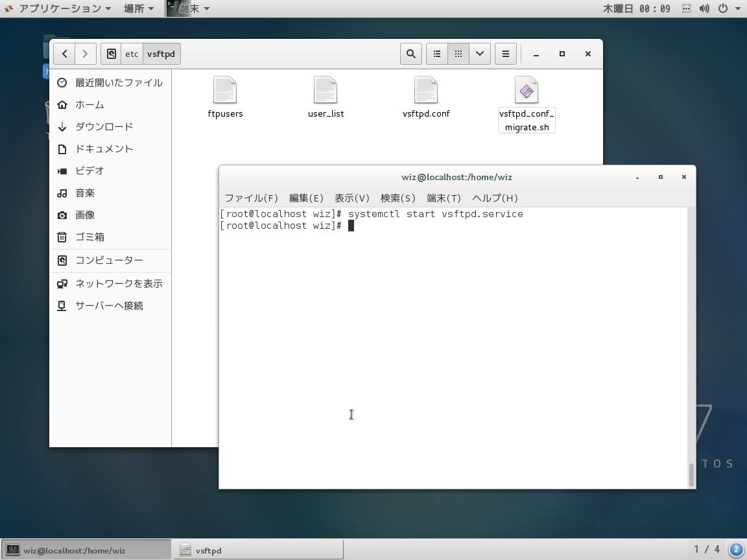Switch file manager to grid view
Screen dimensions: 747x560
pyautogui.click(x=458, y=54)
